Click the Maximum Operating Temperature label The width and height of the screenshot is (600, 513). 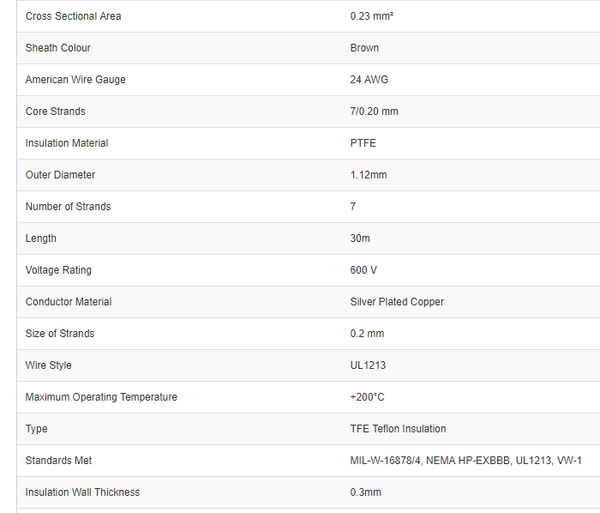pos(101,397)
